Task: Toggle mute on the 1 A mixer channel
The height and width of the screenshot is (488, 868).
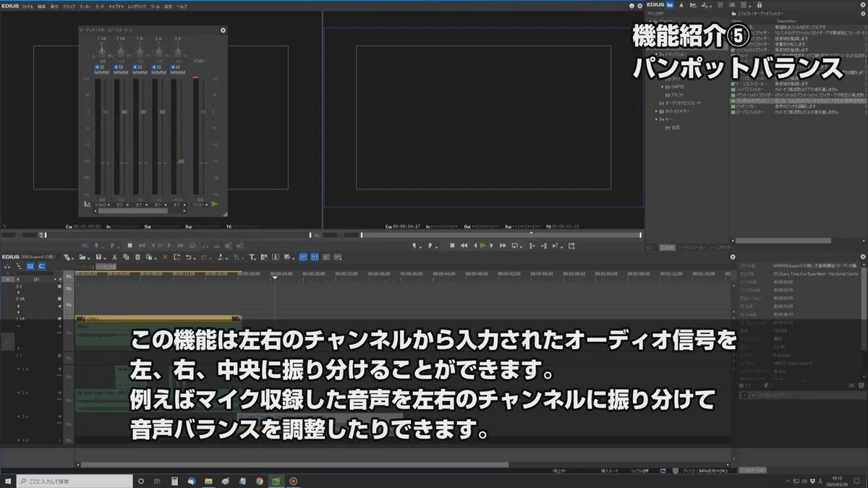Action: pos(135,67)
